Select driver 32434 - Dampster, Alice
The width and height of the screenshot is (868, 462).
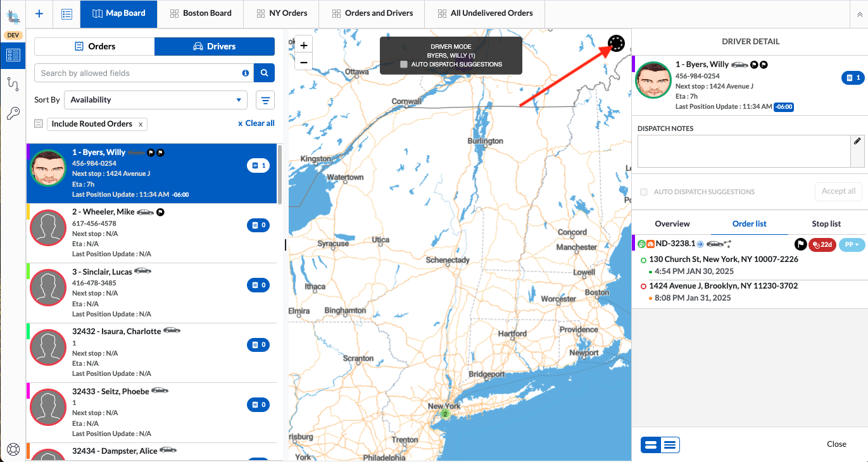point(152,453)
